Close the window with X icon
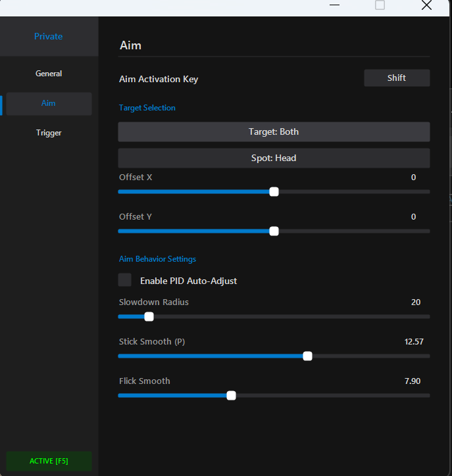 point(426,5)
